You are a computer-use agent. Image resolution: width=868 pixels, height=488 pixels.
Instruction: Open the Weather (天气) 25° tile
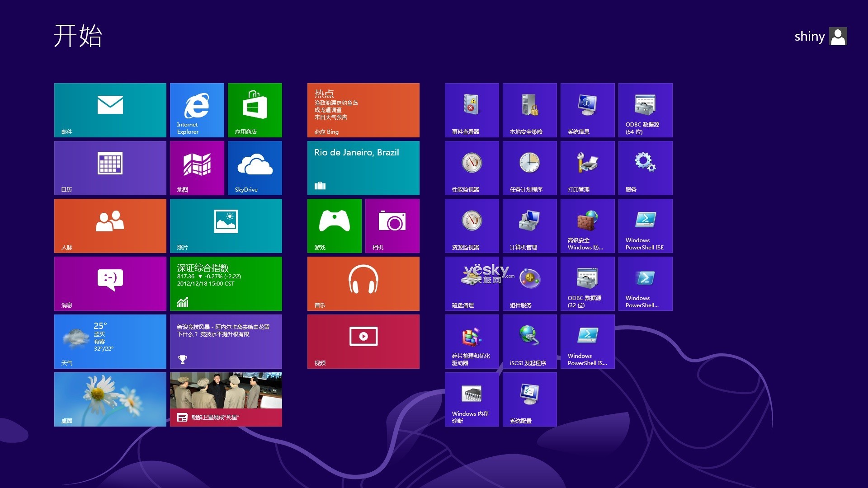coord(110,341)
